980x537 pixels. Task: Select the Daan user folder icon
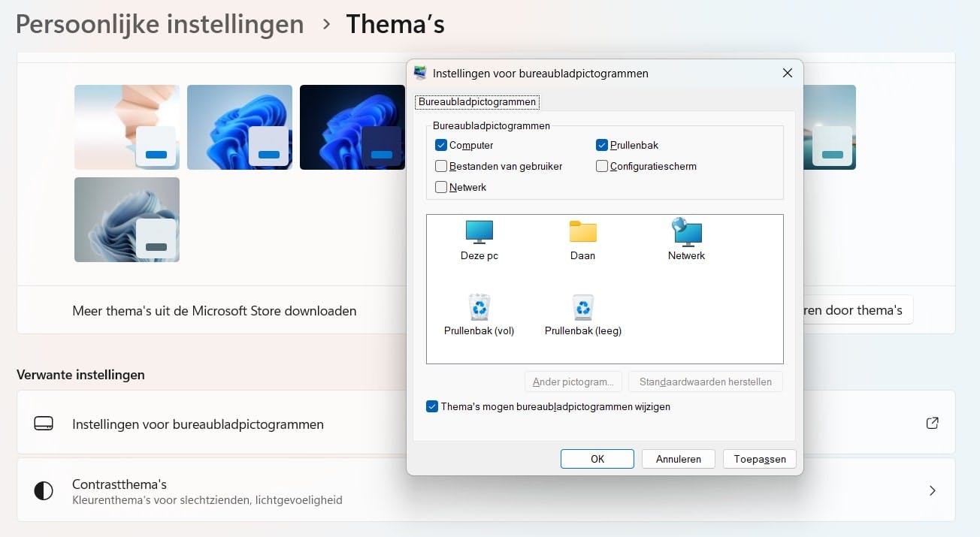coord(582,237)
